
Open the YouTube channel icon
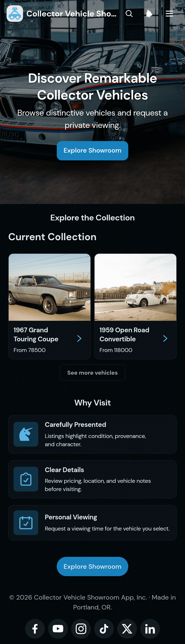pos(58,629)
